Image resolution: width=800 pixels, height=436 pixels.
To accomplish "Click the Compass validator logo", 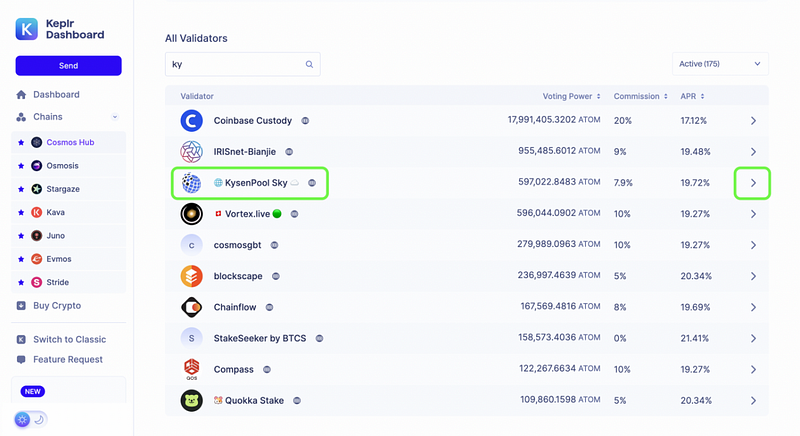I will tap(191, 369).
